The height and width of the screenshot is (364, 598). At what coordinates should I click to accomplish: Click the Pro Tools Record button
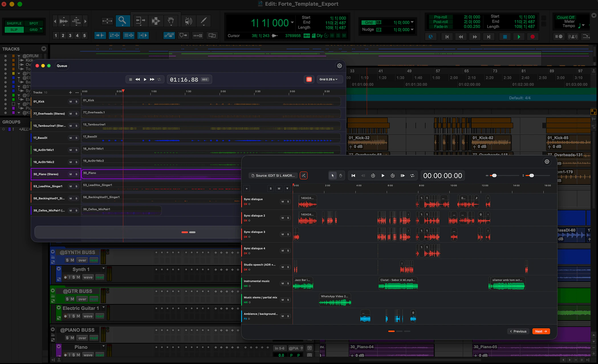click(532, 37)
